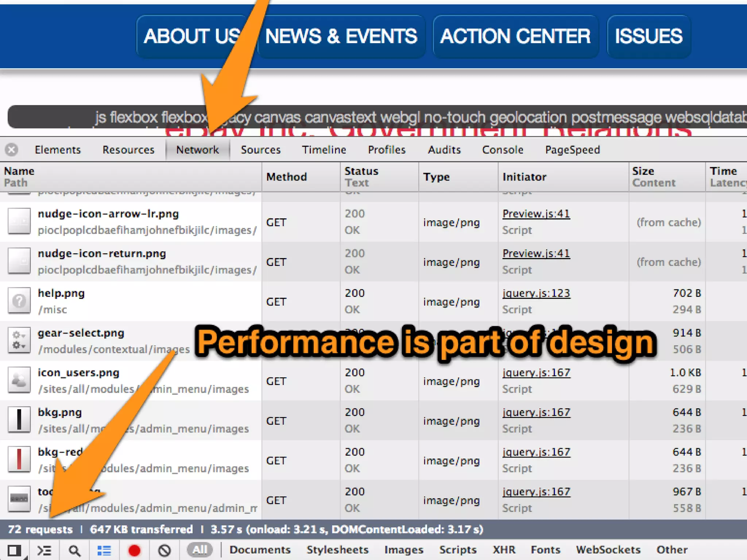
Task: Select the nudge-icon-arrow-lr.png request name
Action: [x=108, y=214]
